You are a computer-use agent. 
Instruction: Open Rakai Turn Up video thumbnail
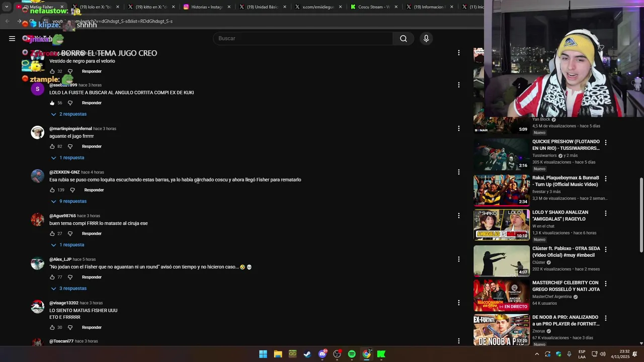[x=502, y=190]
